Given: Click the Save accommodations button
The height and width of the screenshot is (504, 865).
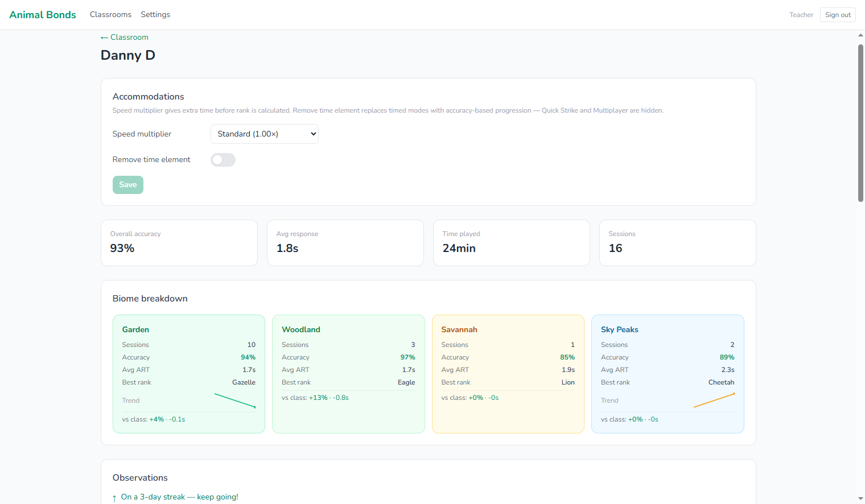Looking at the screenshot, I should 128,185.
